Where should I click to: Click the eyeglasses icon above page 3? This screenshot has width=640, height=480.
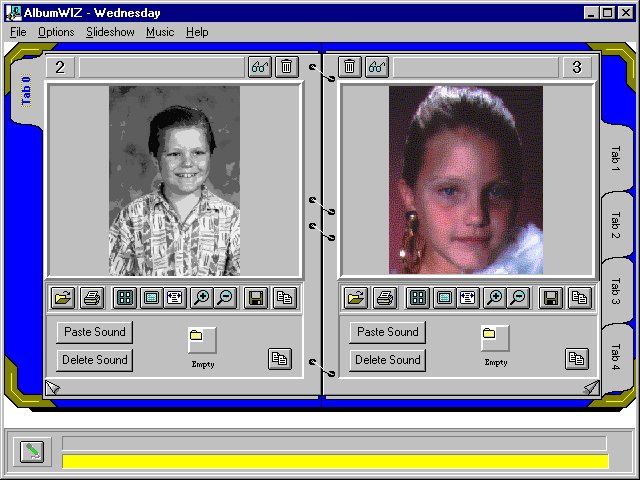click(x=377, y=67)
